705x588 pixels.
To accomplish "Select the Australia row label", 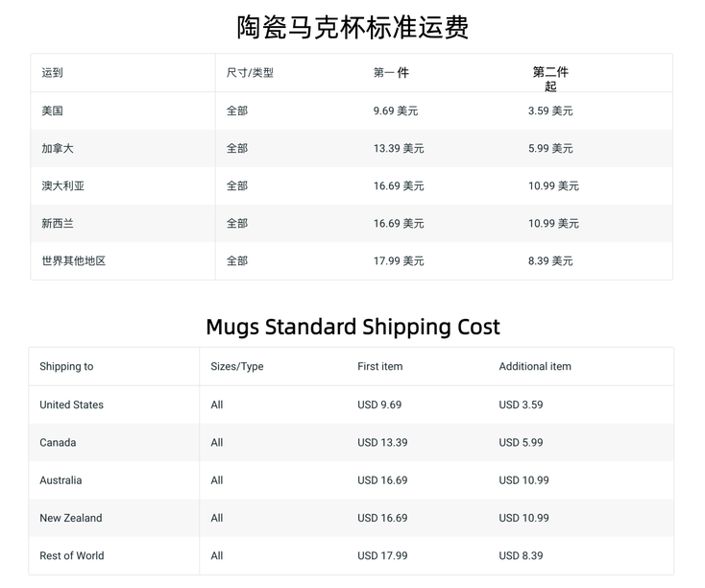I will [61, 480].
